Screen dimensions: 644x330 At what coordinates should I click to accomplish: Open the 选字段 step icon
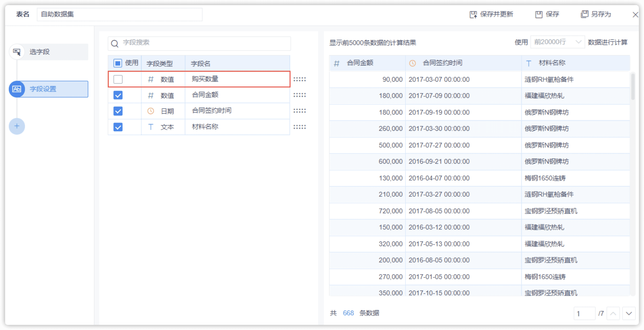click(17, 52)
